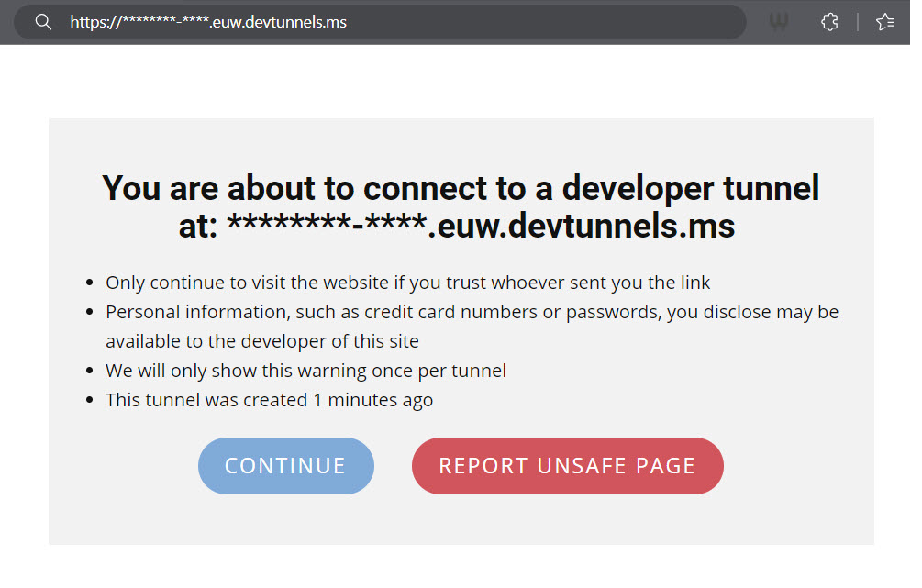This screenshot has width=922, height=588.
Task: Click the CONTINUE button
Action: coord(285,466)
